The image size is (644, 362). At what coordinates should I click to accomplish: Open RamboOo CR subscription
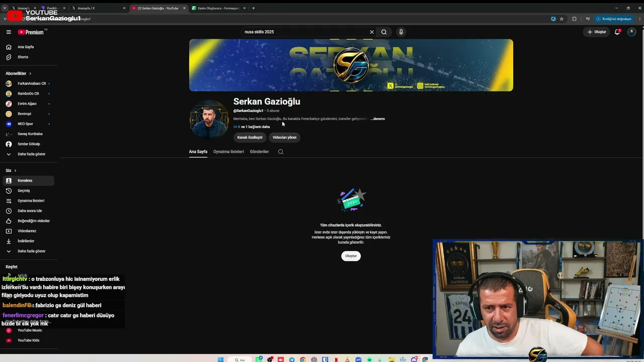tap(28, 94)
